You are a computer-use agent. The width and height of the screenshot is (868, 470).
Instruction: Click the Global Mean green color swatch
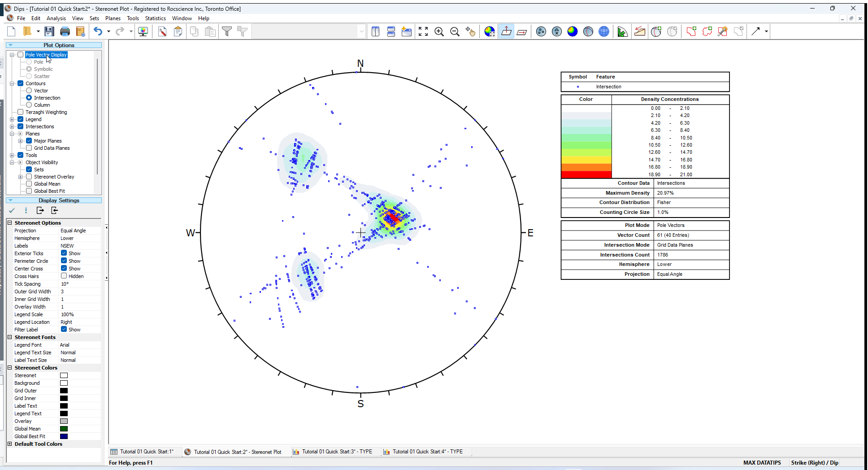coord(64,428)
